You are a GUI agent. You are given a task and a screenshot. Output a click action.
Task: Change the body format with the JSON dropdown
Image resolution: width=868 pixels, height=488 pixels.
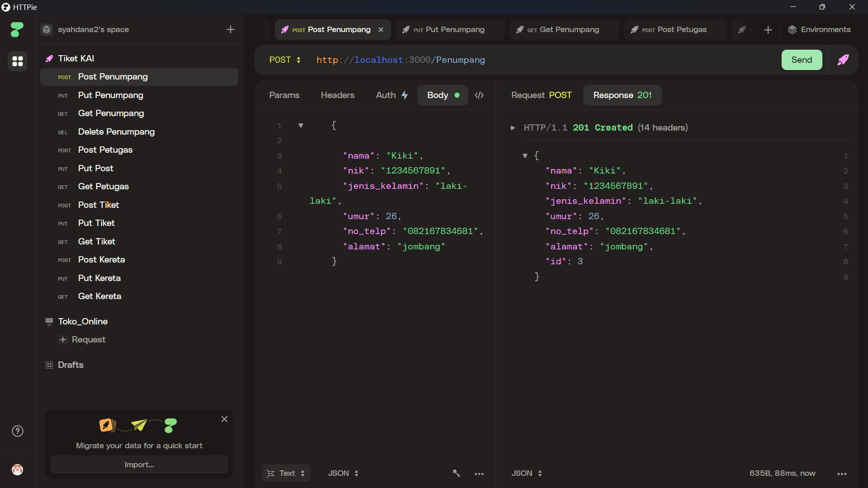pos(343,473)
